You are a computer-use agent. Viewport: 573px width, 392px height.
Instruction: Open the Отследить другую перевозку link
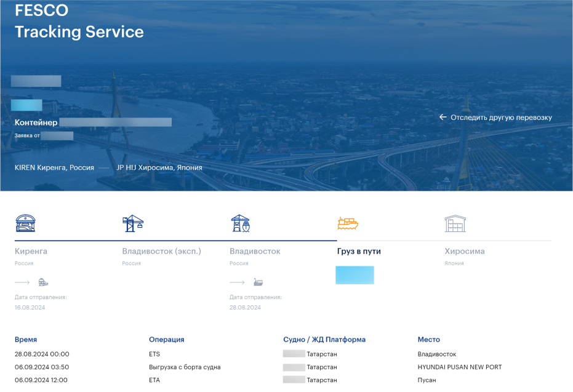501,118
